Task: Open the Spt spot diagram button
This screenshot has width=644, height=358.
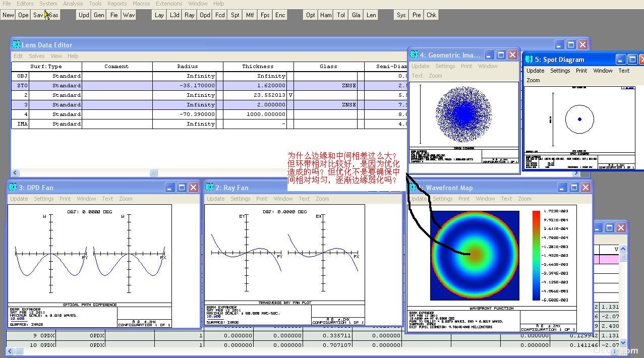Action: tap(235, 15)
